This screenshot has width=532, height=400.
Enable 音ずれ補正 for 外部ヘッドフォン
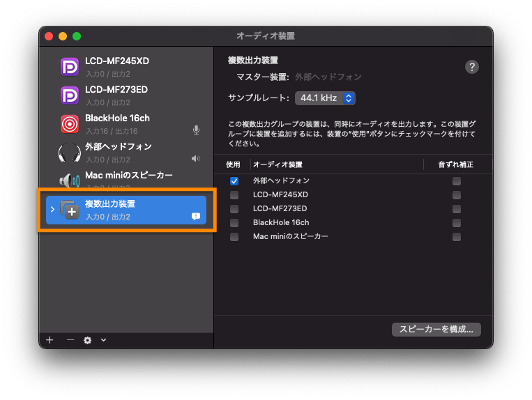click(x=457, y=181)
